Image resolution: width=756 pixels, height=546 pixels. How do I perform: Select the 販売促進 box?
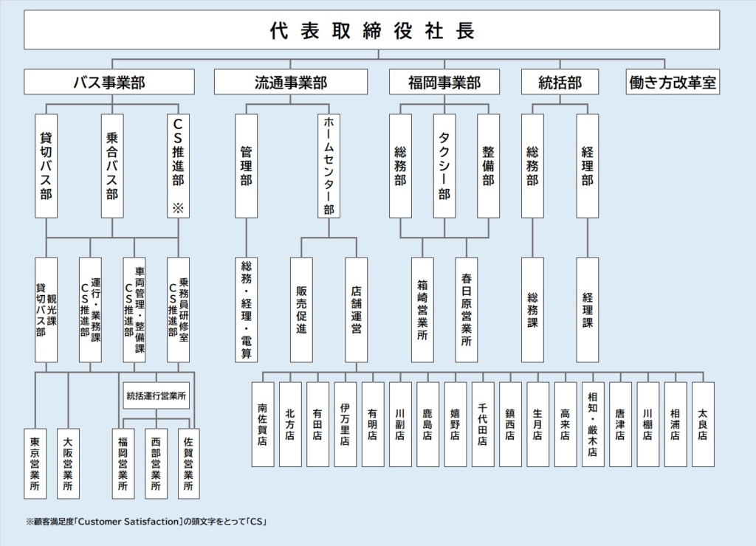pyautogui.click(x=301, y=309)
